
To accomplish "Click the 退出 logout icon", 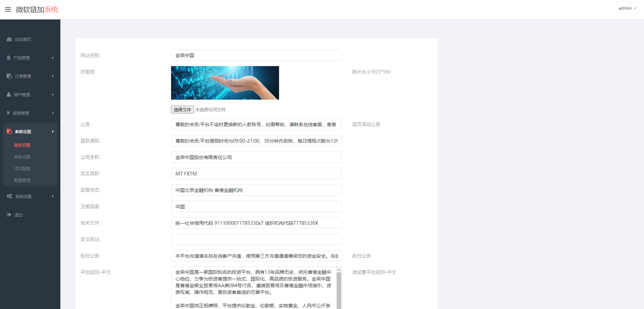I will 9,215.
